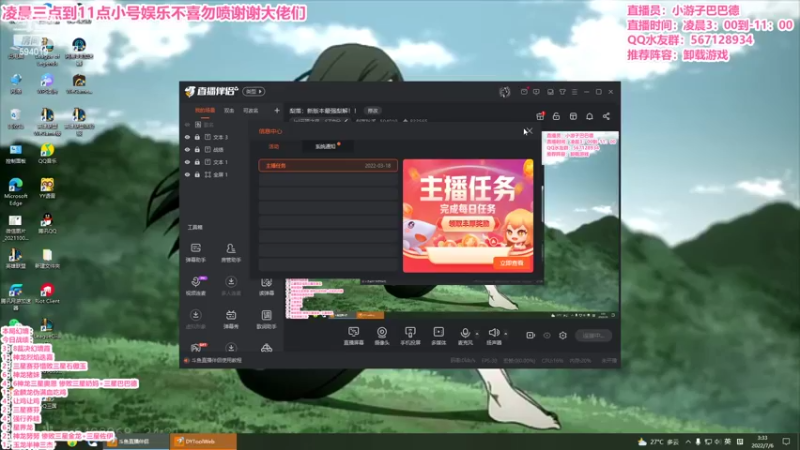Image resolution: width=800 pixels, height=450 pixels.
Task: Open the gift box icon with red badge
Action: coord(540,116)
